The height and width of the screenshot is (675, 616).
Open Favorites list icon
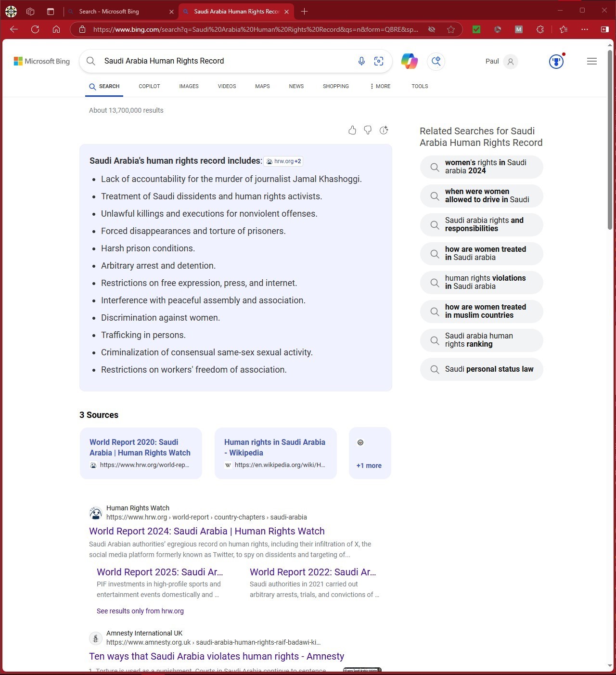pos(564,29)
